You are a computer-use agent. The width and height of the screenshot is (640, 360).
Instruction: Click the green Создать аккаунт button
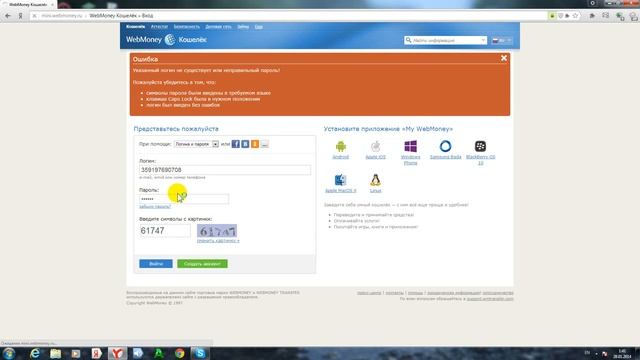point(202,264)
